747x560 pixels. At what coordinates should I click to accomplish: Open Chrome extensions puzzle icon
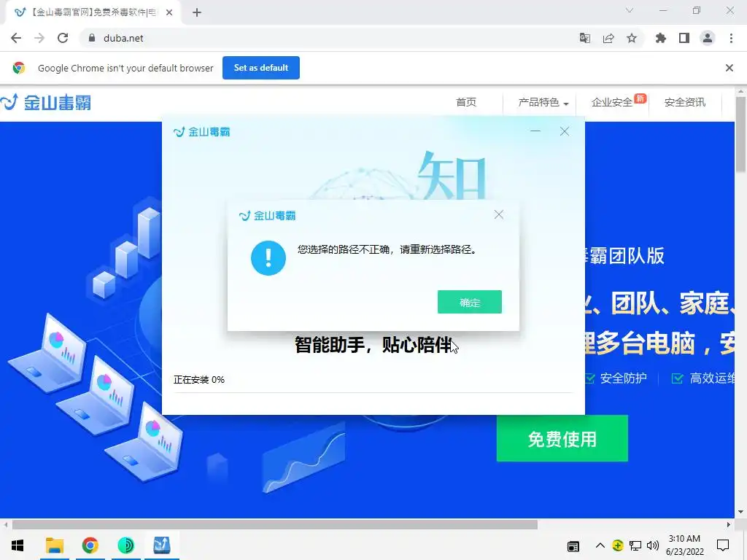[x=660, y=38]
